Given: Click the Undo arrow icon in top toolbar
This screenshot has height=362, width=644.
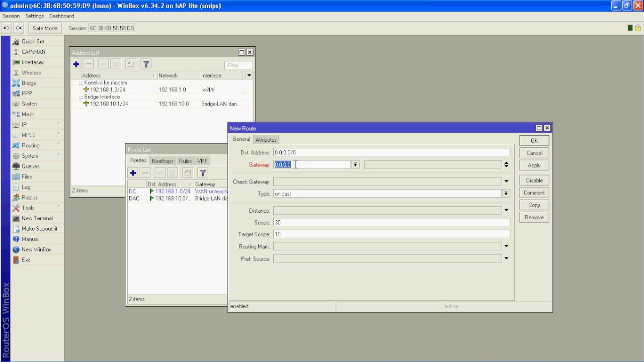Looking at the screenshot, I should tap(7, 28).
